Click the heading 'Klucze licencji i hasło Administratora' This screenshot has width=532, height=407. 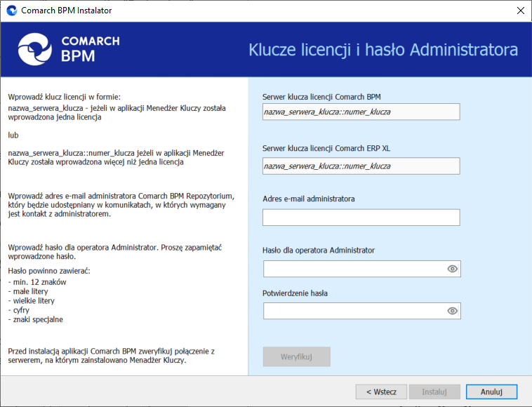pyautogui.click(x=383, y=50)
